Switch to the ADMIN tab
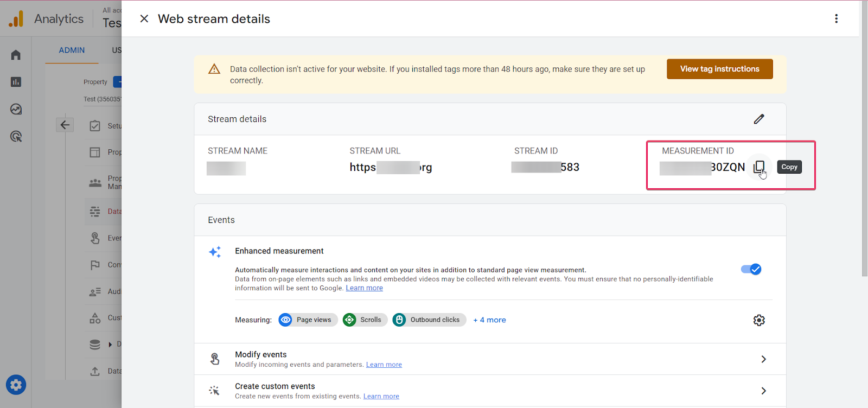This screenshot has height=408, width=868. [x=72, y=50]
